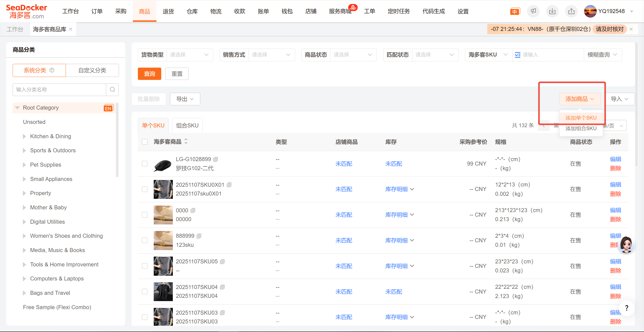Click the EN badge on Root Category
The image size is (644, 332).
pos(108,108)
